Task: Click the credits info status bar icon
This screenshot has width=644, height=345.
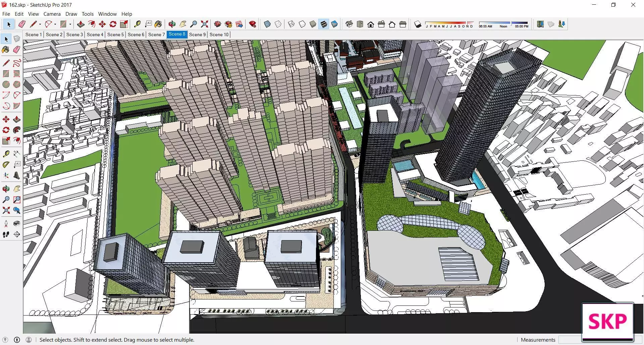Action: pos(17,340)
